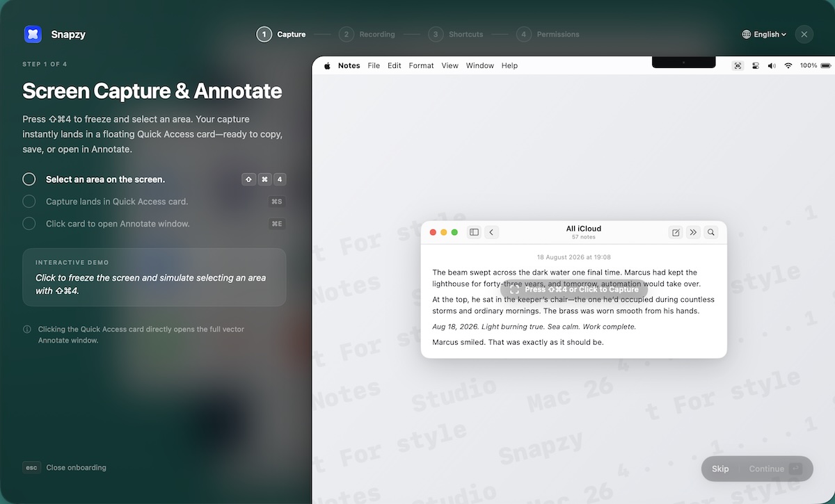Skip the onboarding step

click(720, 469)
